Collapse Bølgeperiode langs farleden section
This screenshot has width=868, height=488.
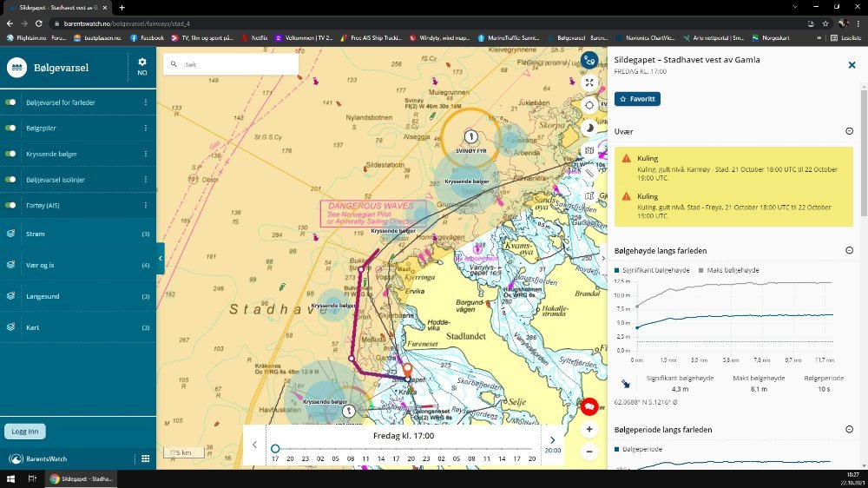(x=849, y=429)
